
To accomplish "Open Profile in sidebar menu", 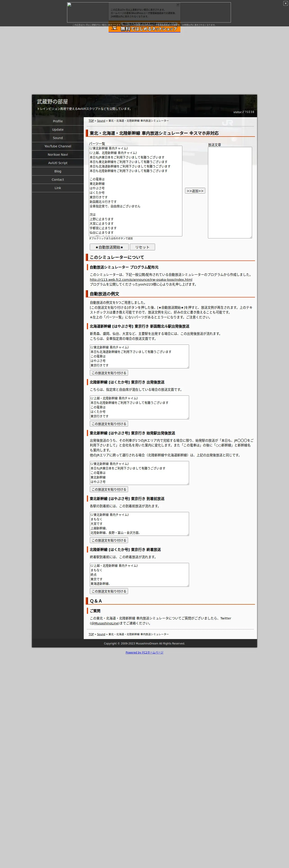I will [x=58, y=121].
